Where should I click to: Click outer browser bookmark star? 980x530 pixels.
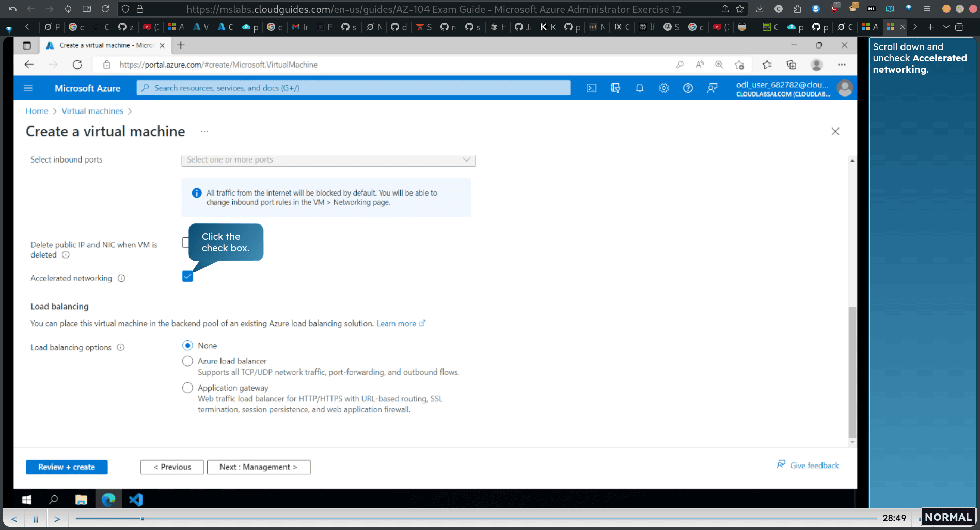[x=740, y=9]
